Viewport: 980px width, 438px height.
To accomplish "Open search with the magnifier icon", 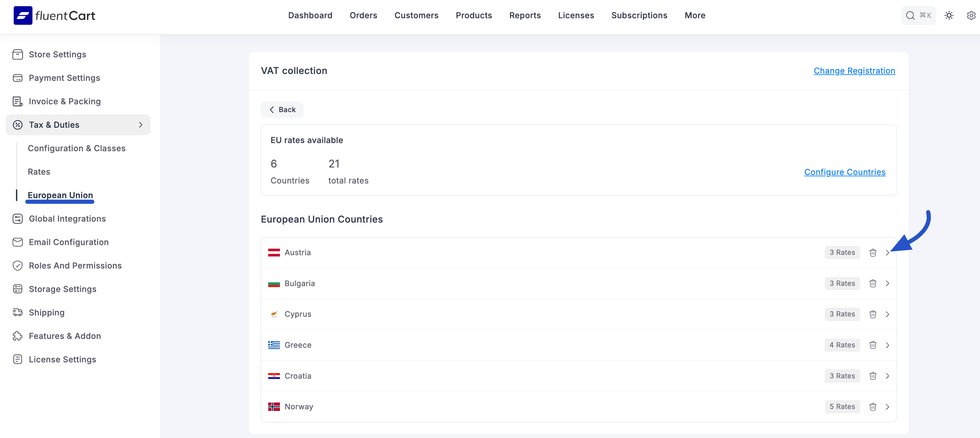I will click(910, 15).
